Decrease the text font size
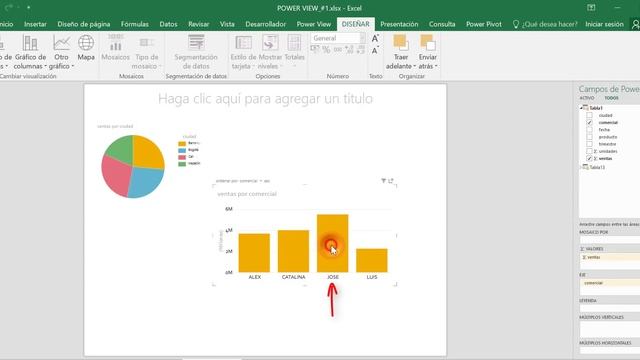Viewport: 640px width, 360px height. (x=375, y=51)
